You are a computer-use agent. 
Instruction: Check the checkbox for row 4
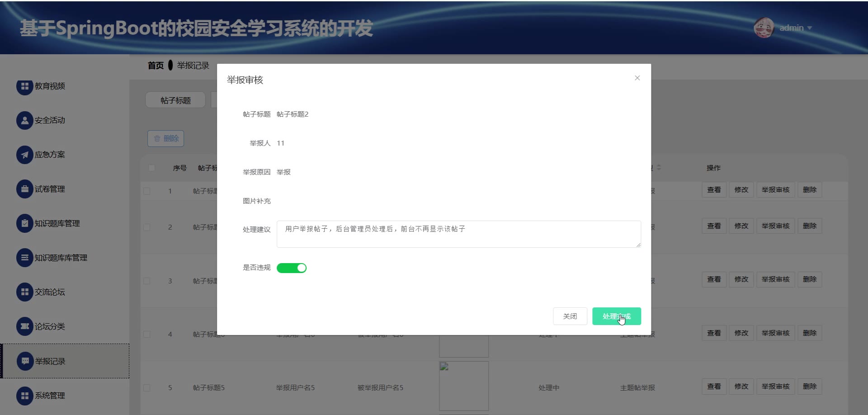(x=147, y=335)
